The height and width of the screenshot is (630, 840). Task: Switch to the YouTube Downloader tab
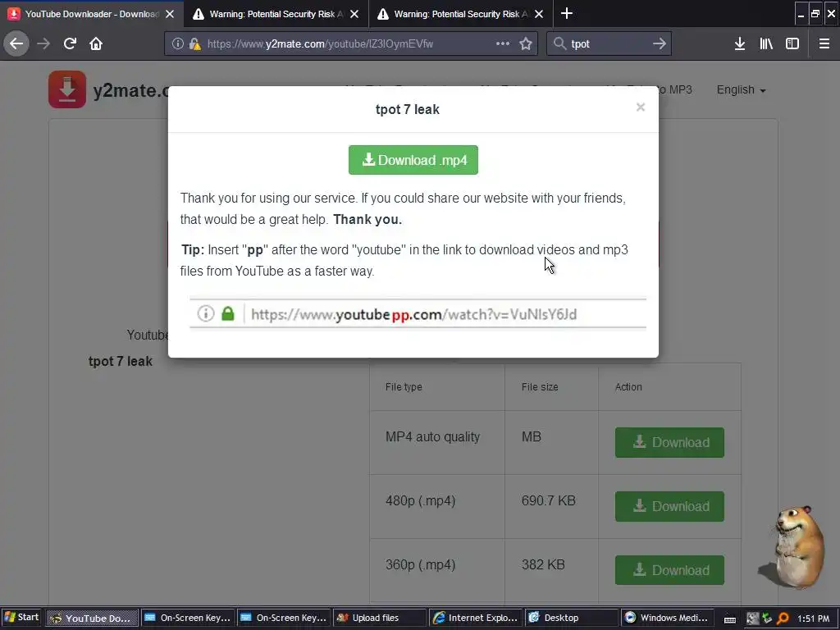click(92, 14)
